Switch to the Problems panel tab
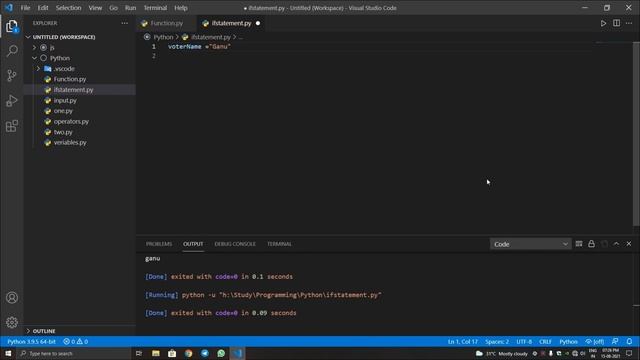640x360 pixels. click(159, 244)
